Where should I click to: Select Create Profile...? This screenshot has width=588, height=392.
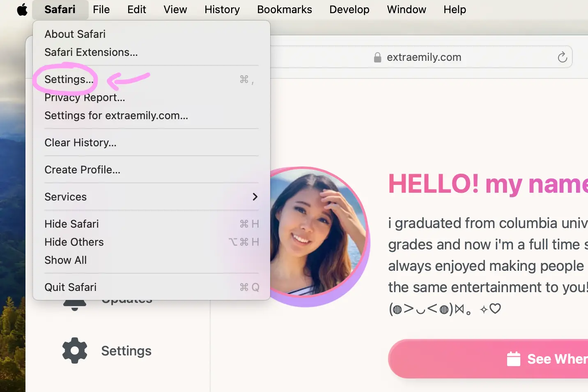[x=82, y=169]
